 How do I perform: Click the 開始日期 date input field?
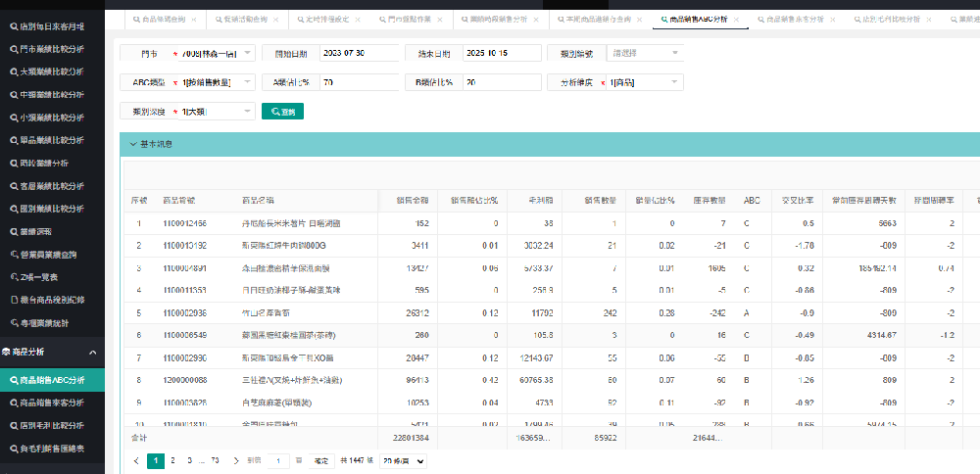click(356, 53)
